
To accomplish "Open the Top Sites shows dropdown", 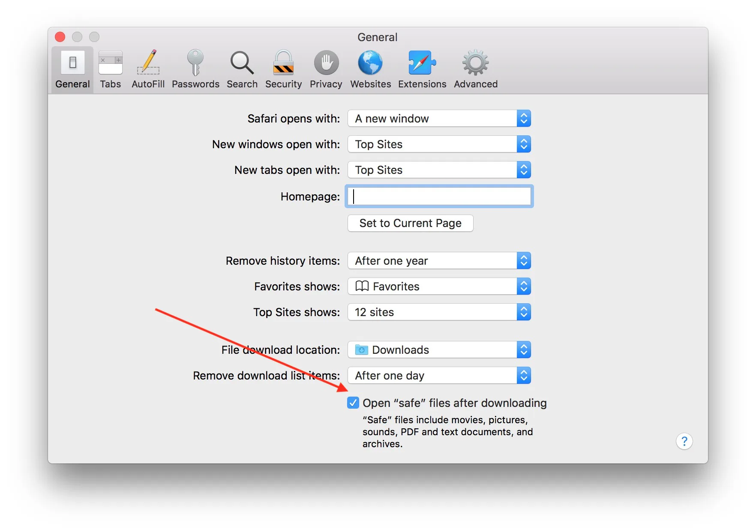I will (x=439, y=312).
